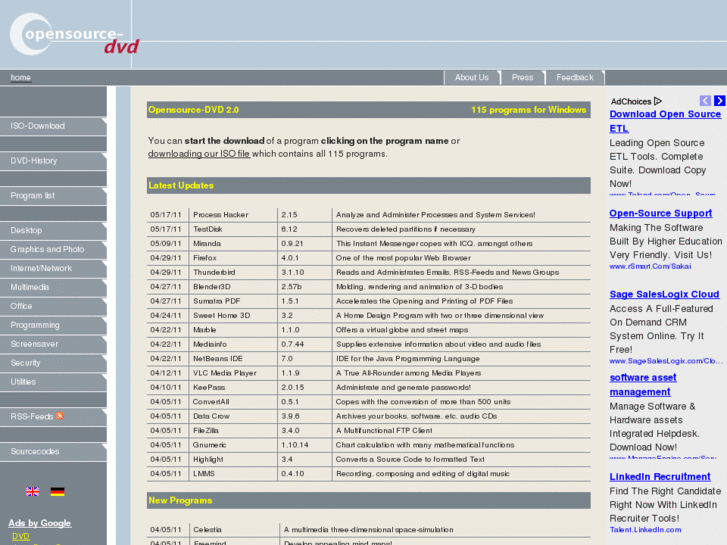
Task: Open the Open-Source Support ad
Action: [660, 213]
